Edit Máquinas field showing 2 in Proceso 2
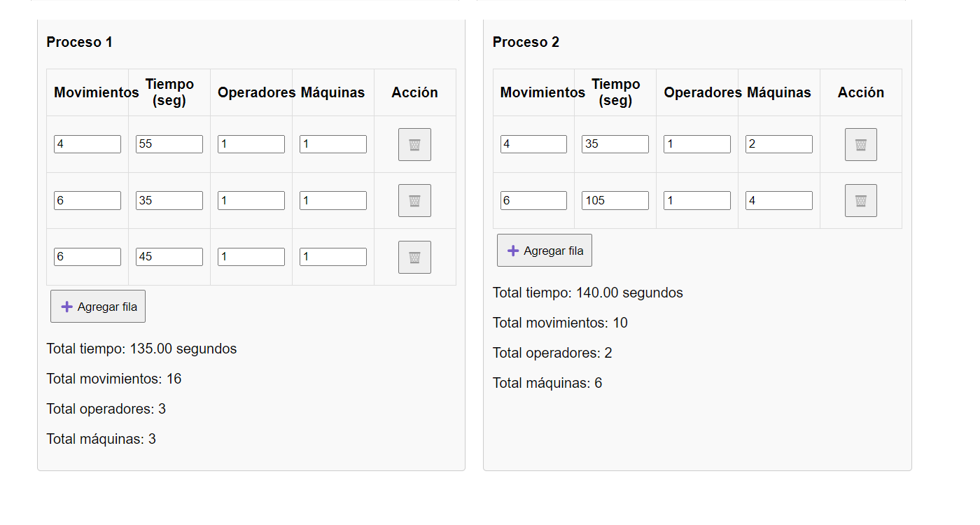Screen dimensions: 980x525 pos(779,144)
